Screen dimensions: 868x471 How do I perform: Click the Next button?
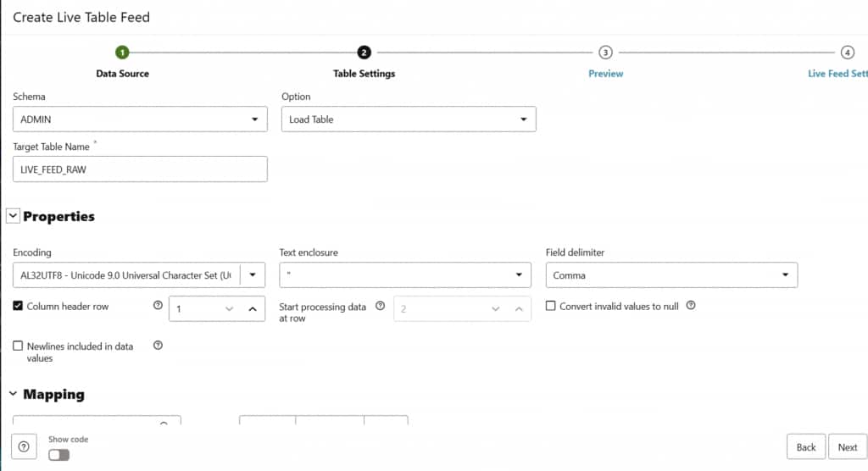pos(847,447)
